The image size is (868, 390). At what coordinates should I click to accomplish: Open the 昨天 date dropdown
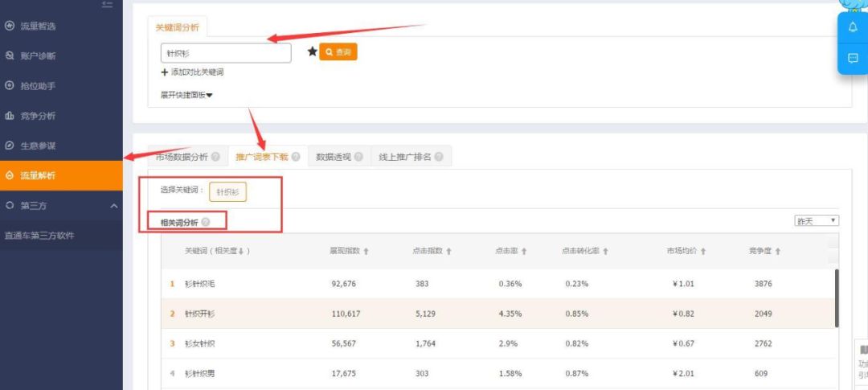click(x=817, y=220)
